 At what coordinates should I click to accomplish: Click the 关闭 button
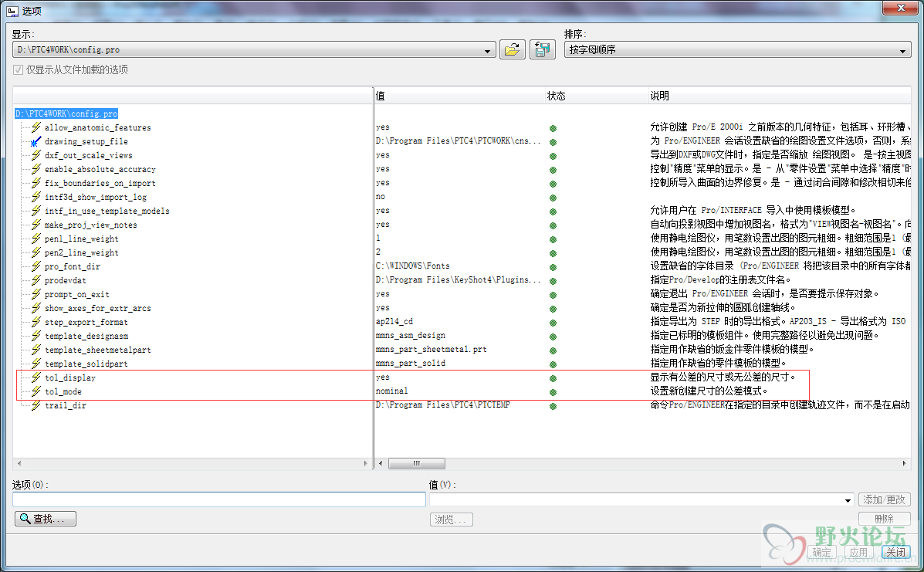tap(895, 552)
